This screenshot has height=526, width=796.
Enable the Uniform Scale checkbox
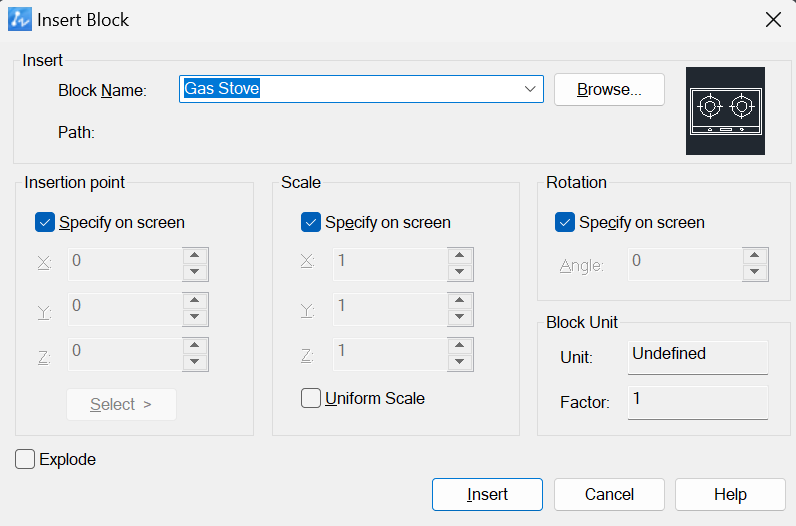pos(311,399)
